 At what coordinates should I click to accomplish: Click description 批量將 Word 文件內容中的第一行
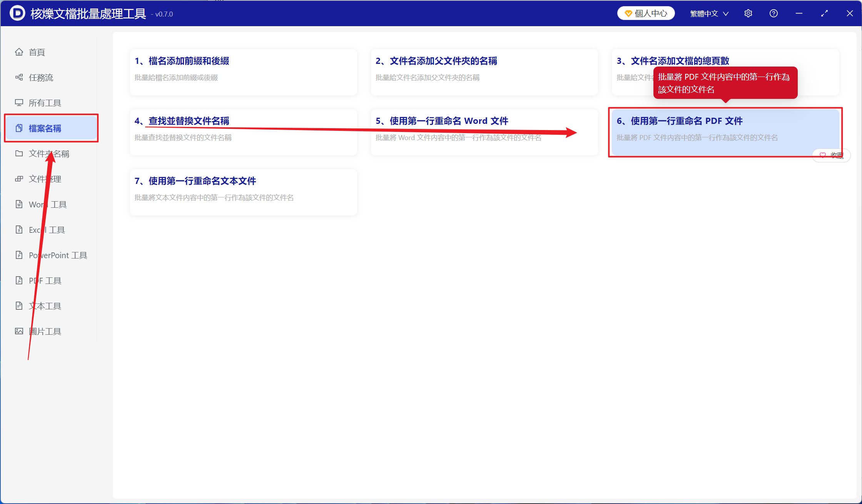click(x=458, y=138)
